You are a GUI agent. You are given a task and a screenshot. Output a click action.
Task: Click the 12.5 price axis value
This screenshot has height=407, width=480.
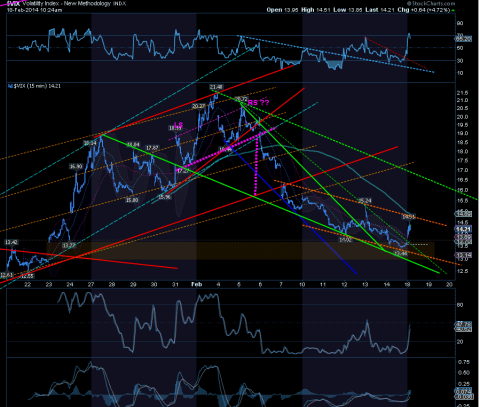click(x=463, y=271)
